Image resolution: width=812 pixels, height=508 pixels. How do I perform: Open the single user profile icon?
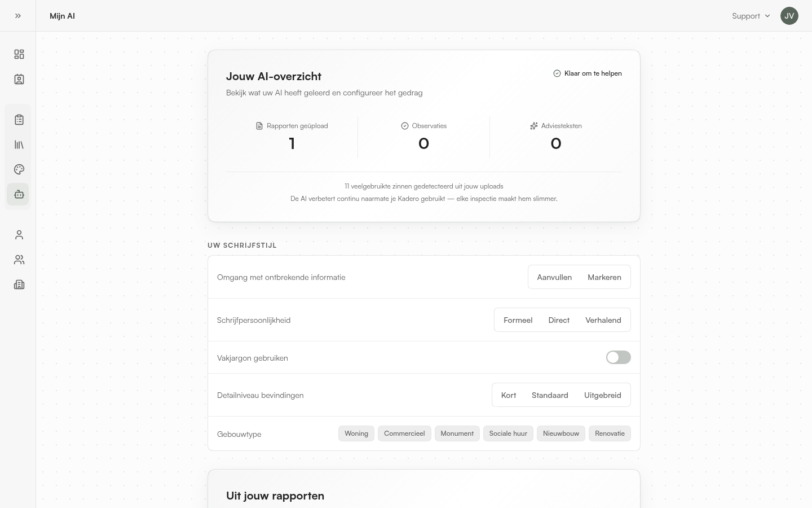[x=19, y=235]
